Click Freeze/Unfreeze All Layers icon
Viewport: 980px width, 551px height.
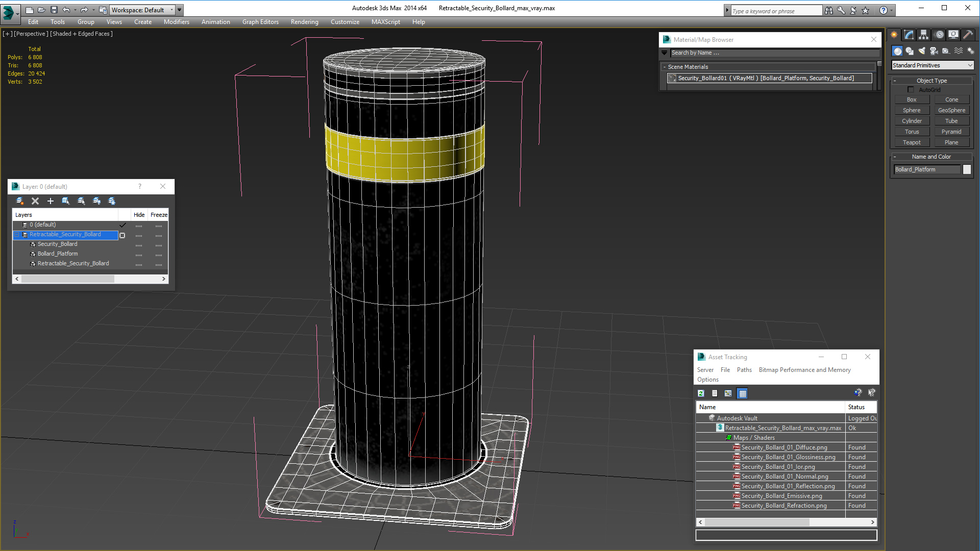click(112, 201)
